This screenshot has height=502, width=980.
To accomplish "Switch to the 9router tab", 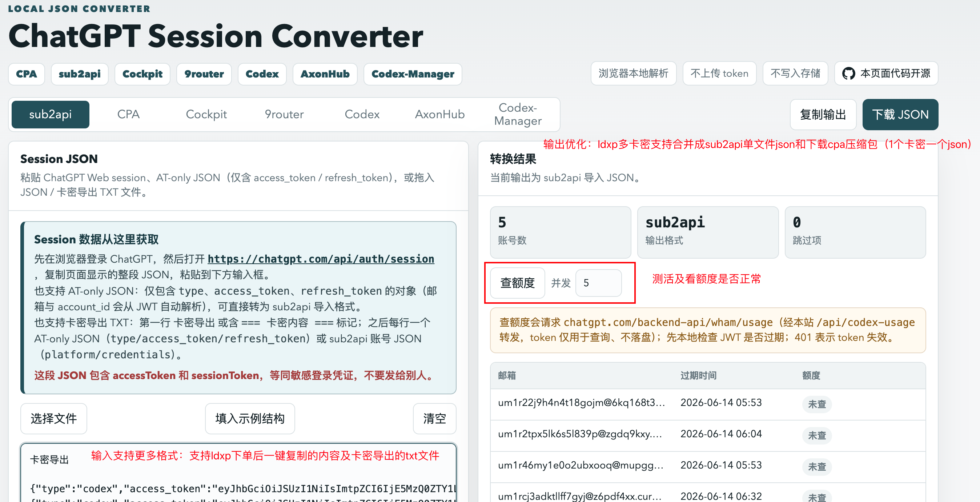I will 284,114.
